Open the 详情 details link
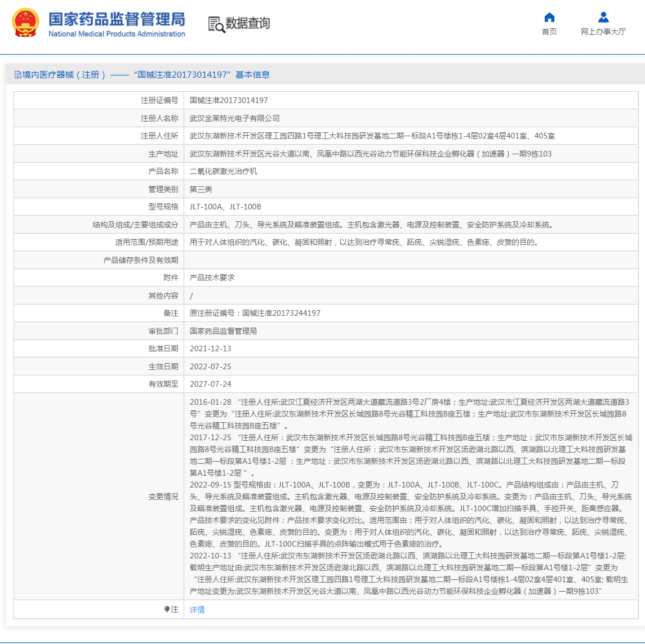645x644 pixels. [x=198, y=609]
